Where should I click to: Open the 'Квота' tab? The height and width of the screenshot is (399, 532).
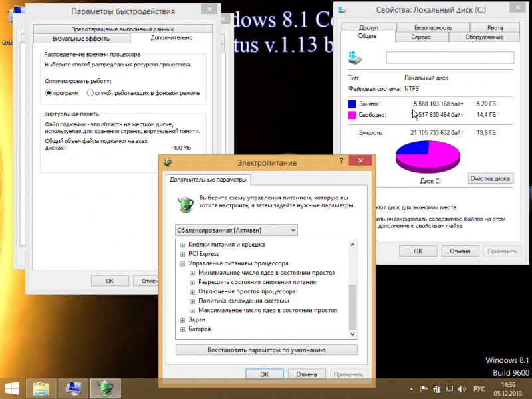495,27
